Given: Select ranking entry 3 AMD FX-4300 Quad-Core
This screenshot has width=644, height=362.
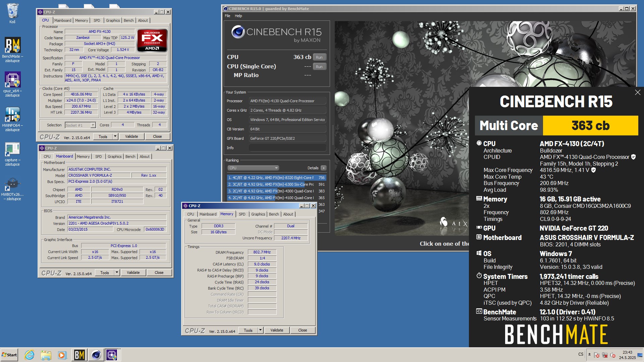Looking at the screenshot, I should (x=276, y=191).
